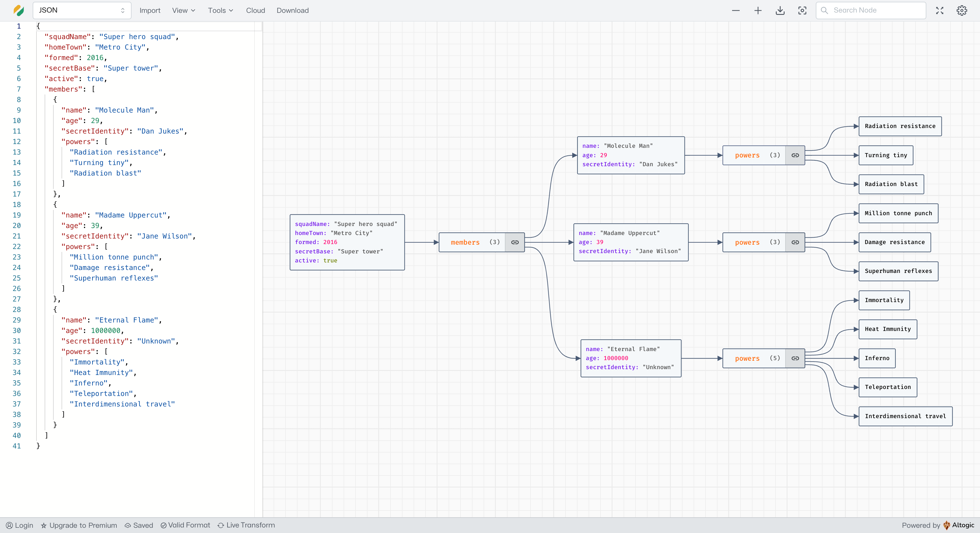The height and width of the screenshot is (533, 980).
Task: Click the save graph image download icon
Action: pos(780,11)
